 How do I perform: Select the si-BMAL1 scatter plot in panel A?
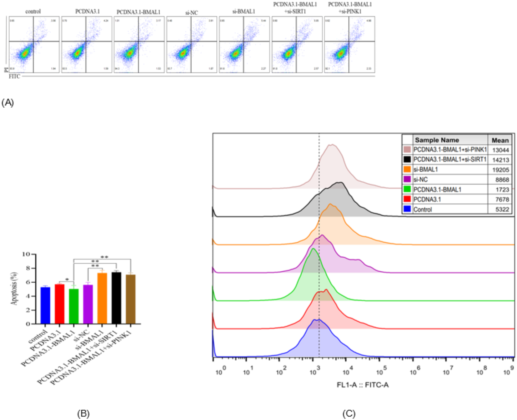[244, 44]
